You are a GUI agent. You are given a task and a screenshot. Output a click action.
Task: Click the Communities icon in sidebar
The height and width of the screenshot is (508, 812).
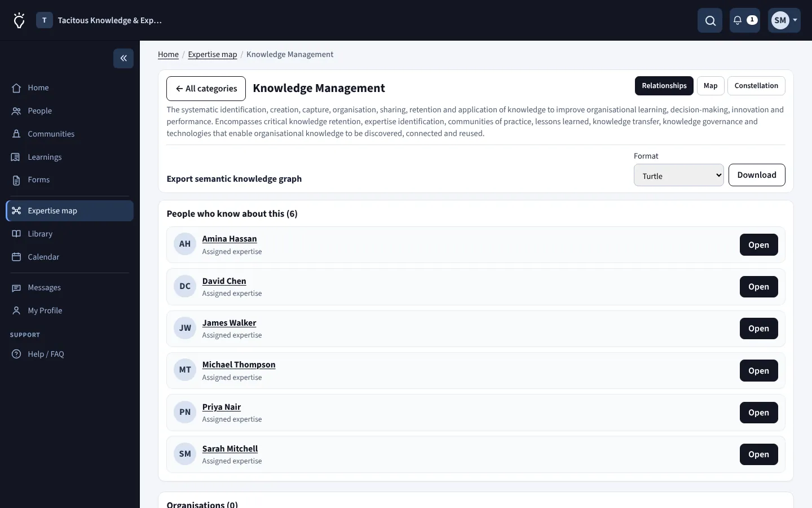tap(16, 134)
